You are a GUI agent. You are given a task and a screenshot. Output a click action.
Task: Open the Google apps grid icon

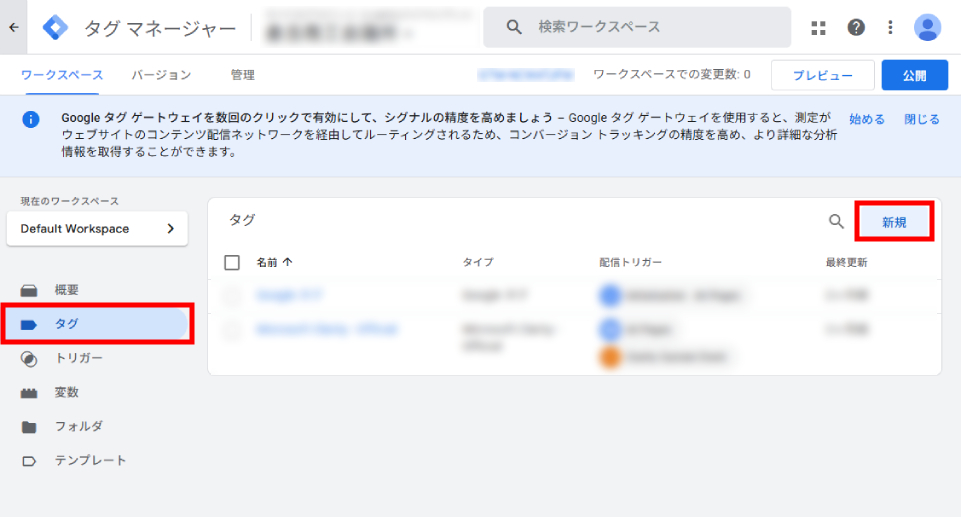point(819,27)
